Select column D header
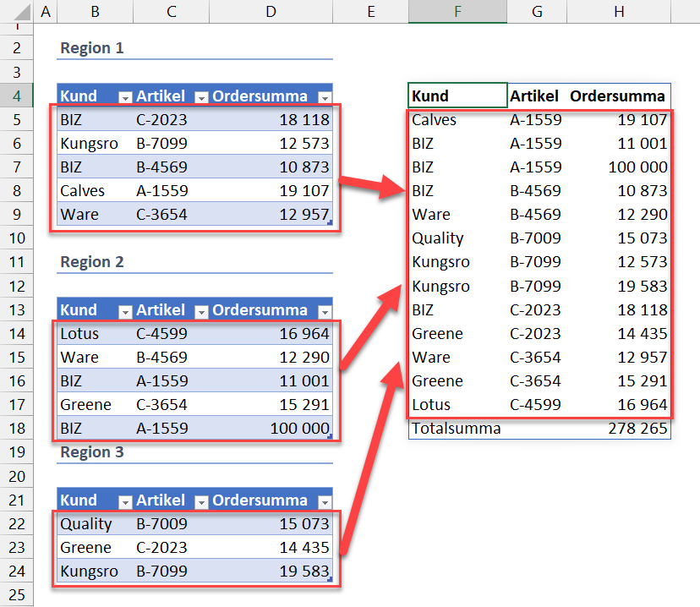Image resolution: width=700 pixels, height=607 pixels. click(271, 12)
